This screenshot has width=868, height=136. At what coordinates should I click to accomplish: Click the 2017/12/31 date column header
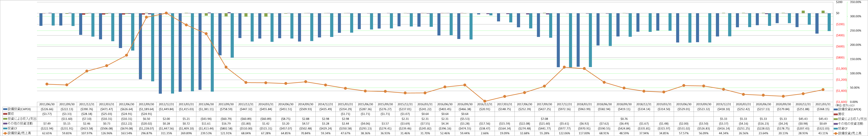[564, 104]
